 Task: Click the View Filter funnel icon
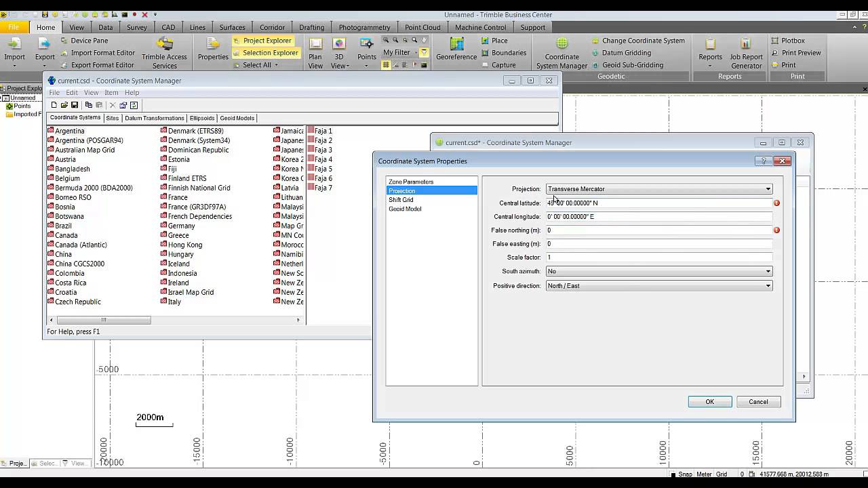[x=425, y=52]
